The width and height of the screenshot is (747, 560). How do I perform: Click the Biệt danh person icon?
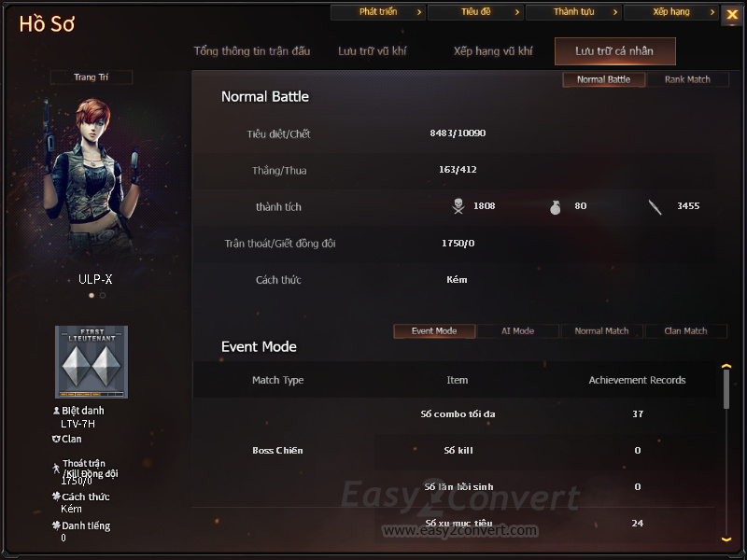[56, 410]
